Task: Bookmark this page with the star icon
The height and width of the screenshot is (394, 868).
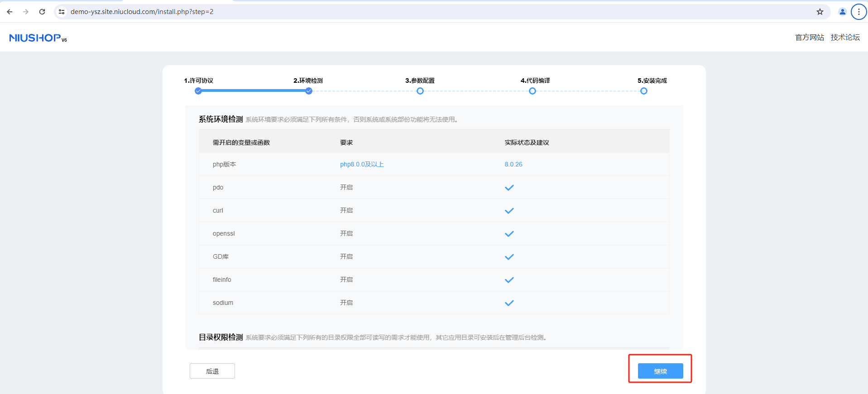Action: click(820, 12)
